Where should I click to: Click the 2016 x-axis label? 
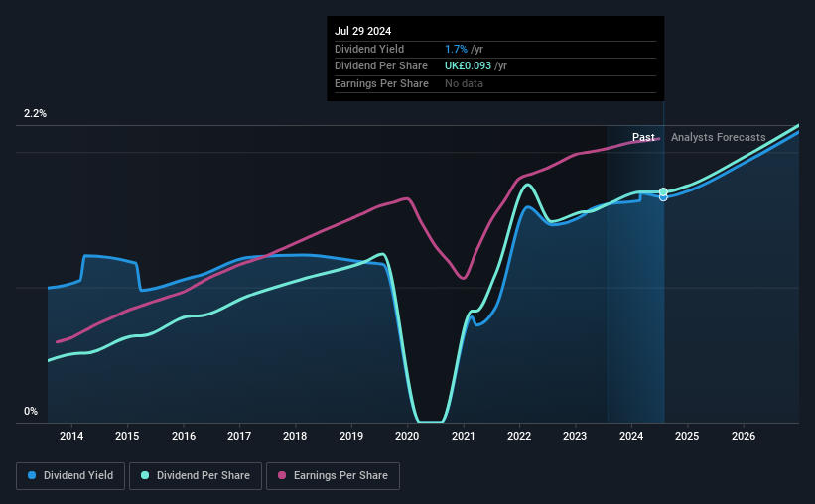(x=184, y=436)
